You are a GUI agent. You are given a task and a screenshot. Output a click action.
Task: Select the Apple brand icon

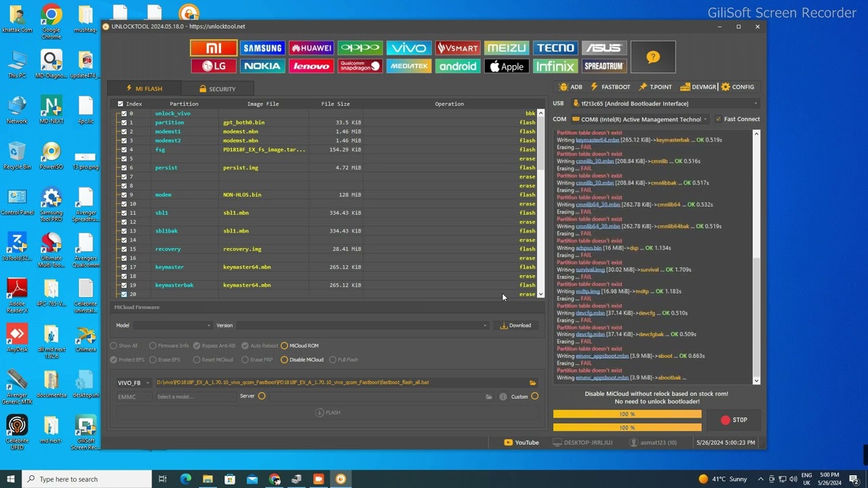tap(507, 66)
